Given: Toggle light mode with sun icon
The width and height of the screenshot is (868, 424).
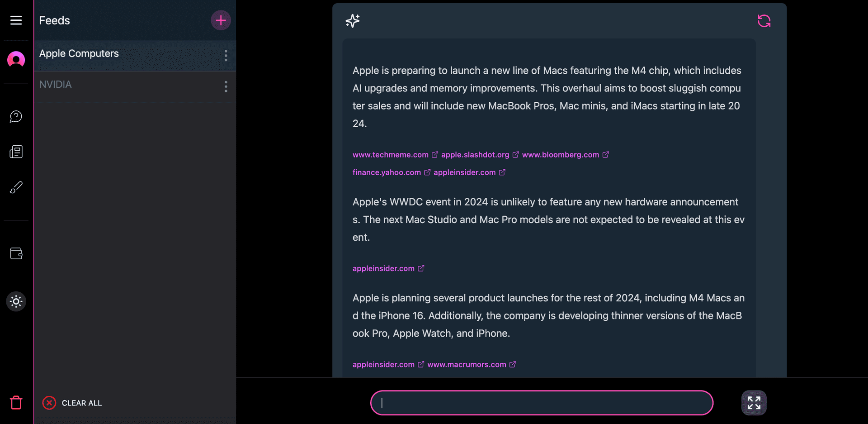Looking at the screenshot, I should click(16, 301).
